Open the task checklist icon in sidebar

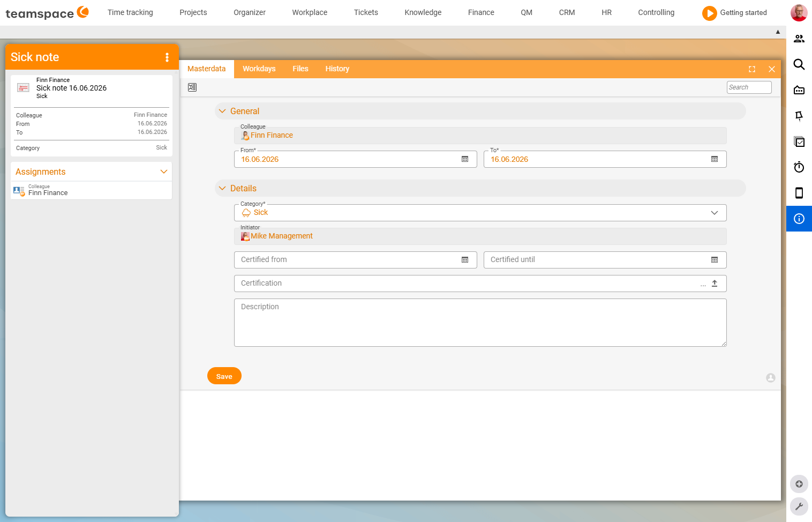click(x=799, y=141)
